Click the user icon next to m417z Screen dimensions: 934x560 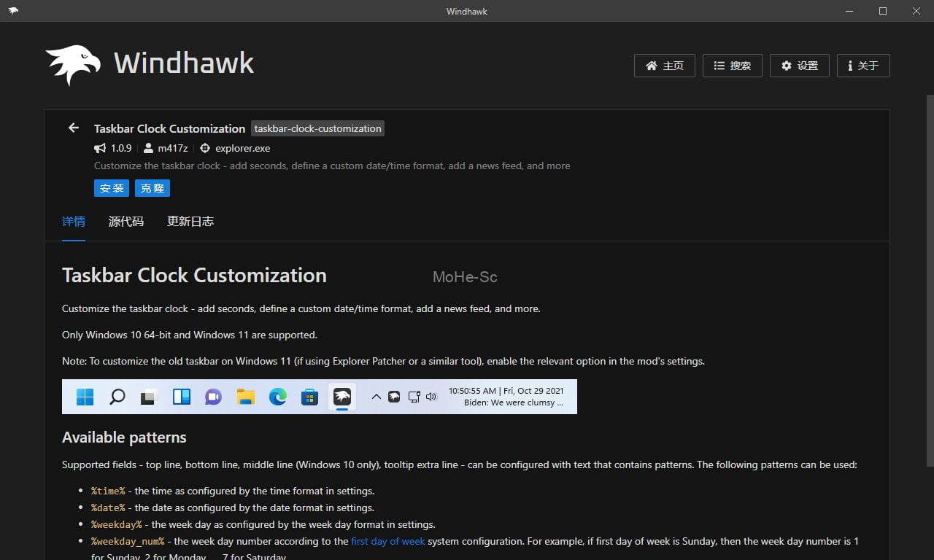(148, 148)
